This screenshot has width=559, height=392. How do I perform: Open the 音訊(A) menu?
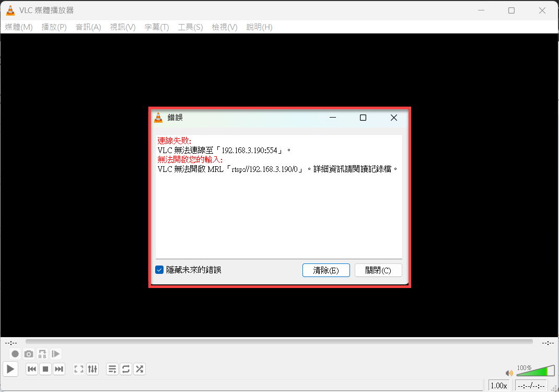click(x=88, y=27)
